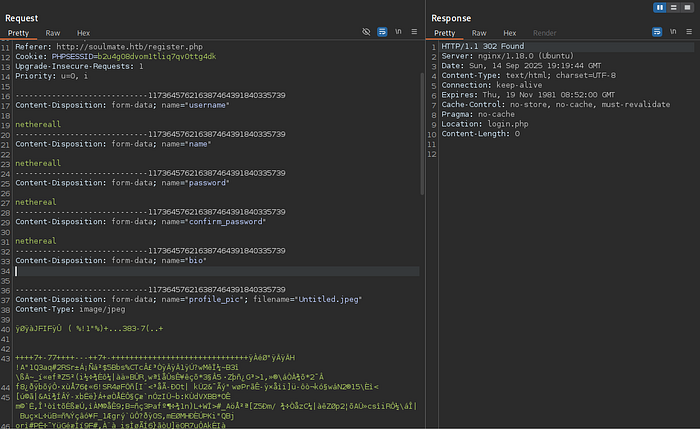
Task: Toggle show newline \n icon in Request
Action: [398, 31]
